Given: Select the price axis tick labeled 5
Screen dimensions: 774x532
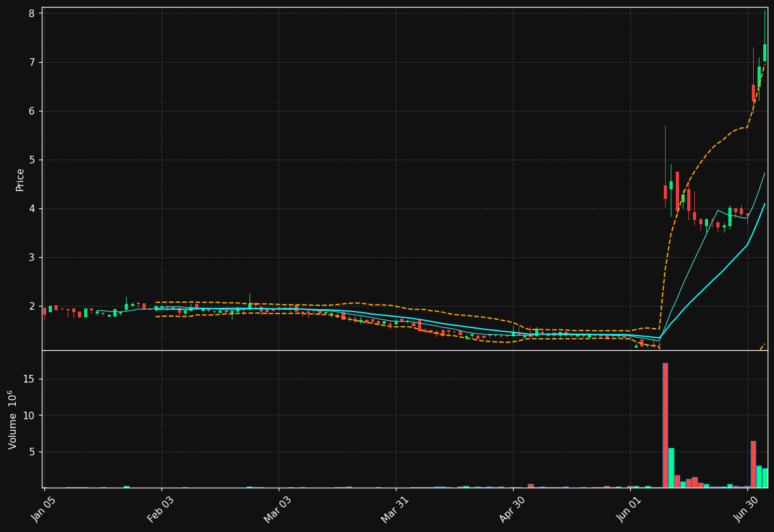Looking at the screenshot, I should [33, 160].
